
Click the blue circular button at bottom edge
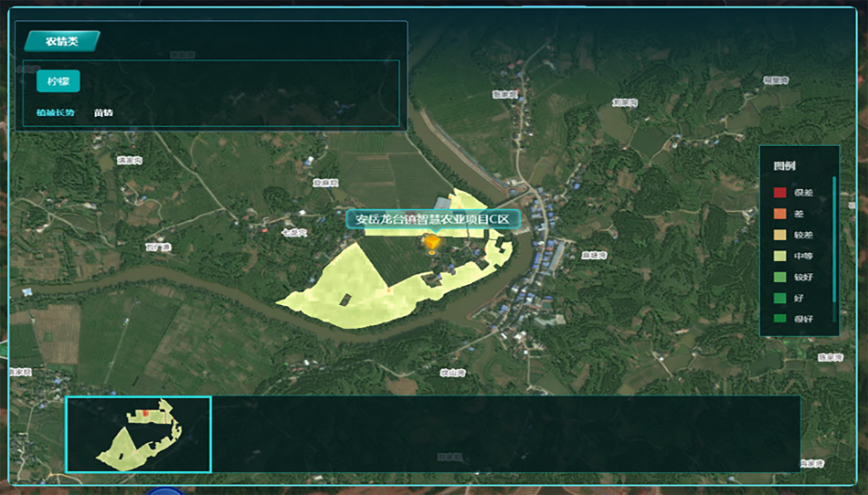pos(170,491)
